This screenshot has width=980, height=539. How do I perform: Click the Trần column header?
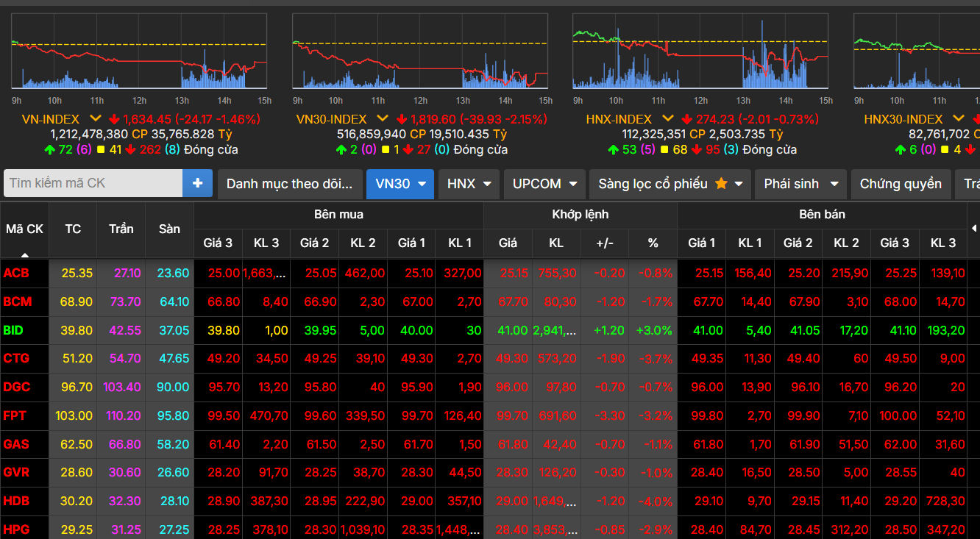(x=121, y=229)
